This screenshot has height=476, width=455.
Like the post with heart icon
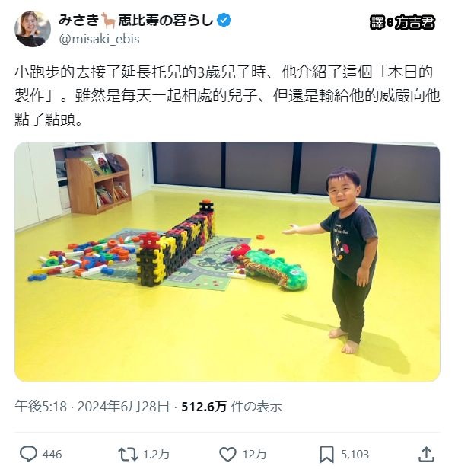pos(228,455)
